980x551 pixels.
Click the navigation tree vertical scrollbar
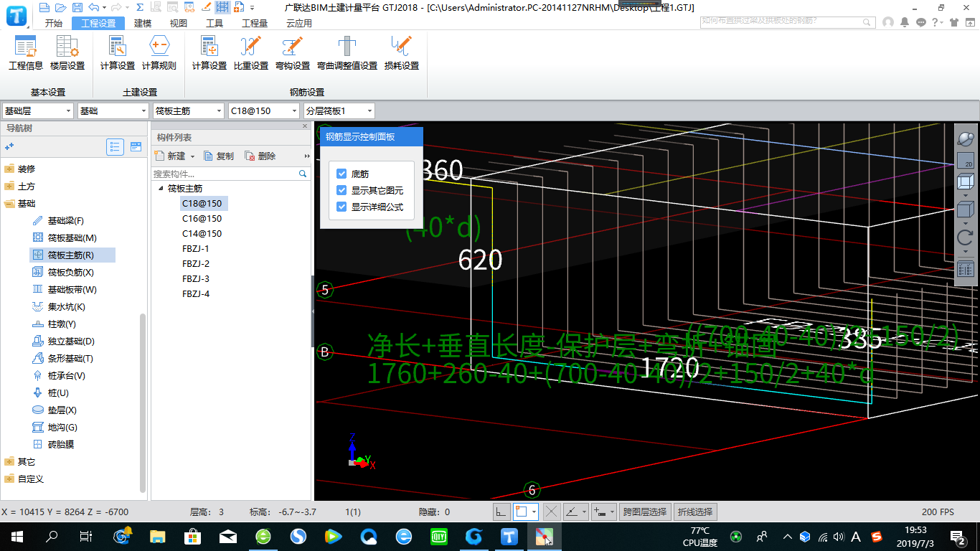(143, 402)
